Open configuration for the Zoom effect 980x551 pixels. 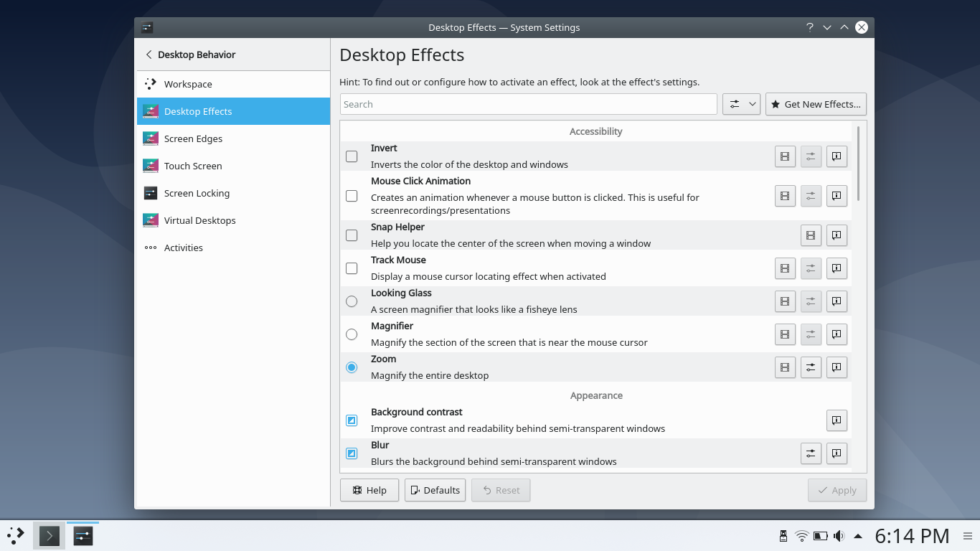[x=811, y=367]
